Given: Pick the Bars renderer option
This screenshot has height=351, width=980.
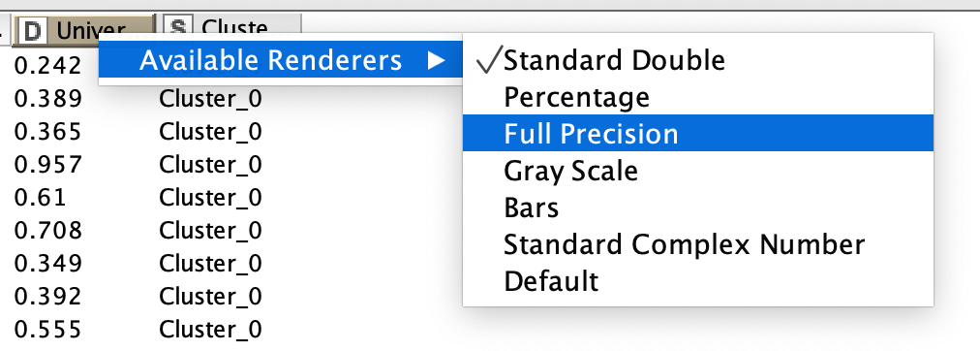Looking at the screenshot, I should pos(698,207).
